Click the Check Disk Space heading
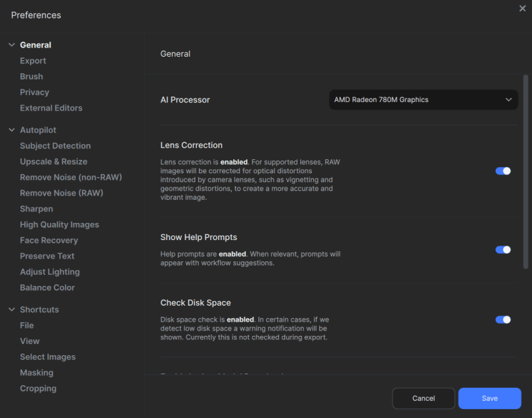Viewport: 532px width, 418px height. pos(196,302)
